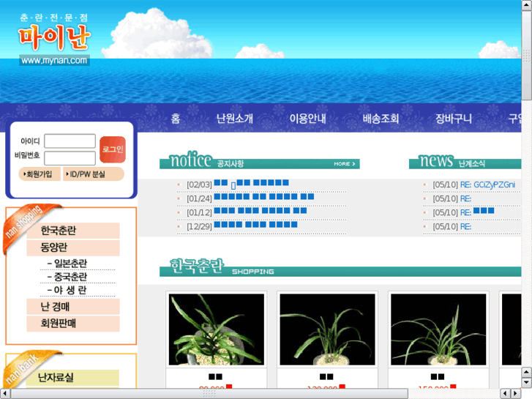This screenshot has height=399, width=532.
Task: Open the notice MORE link
Action: (345, 164)
